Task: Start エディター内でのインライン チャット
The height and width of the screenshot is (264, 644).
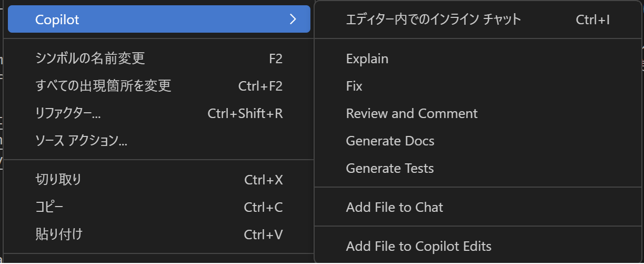Action: [x=433, y=20]
